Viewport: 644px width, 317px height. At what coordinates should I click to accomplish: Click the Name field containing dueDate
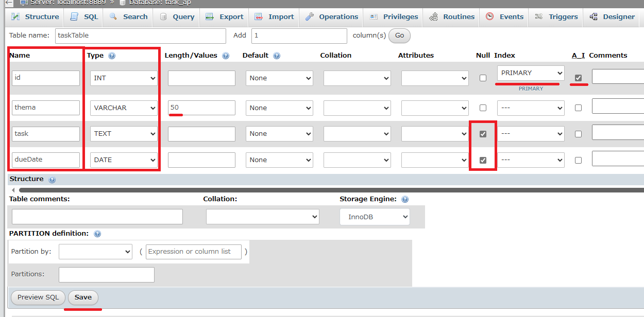pyautogui.click(x=46, y=160)
